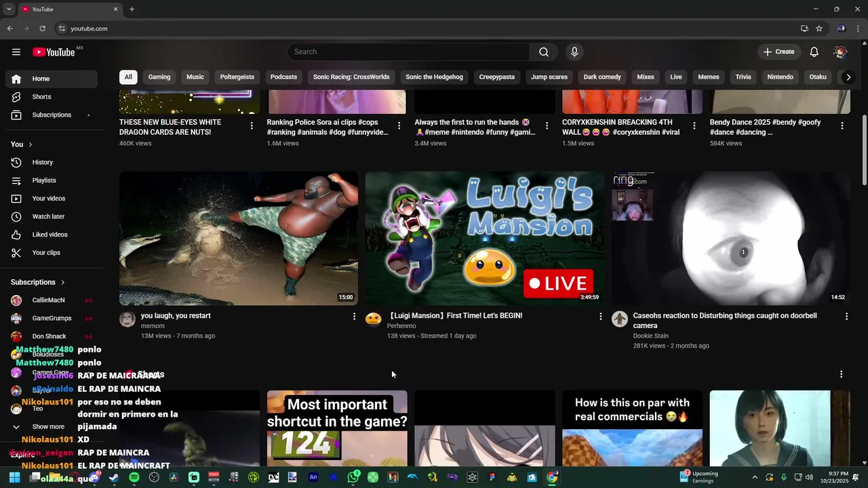Click the Chrome address bar

pos(427,28)
